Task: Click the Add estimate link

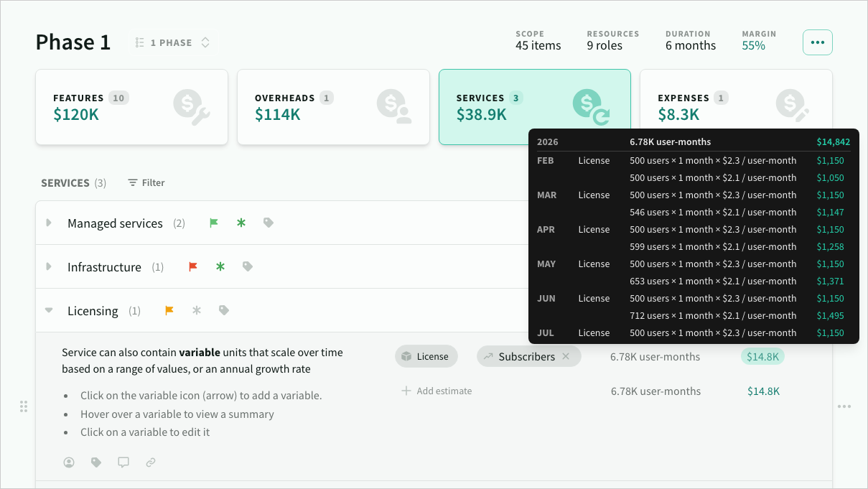Action: coord(436,391)
